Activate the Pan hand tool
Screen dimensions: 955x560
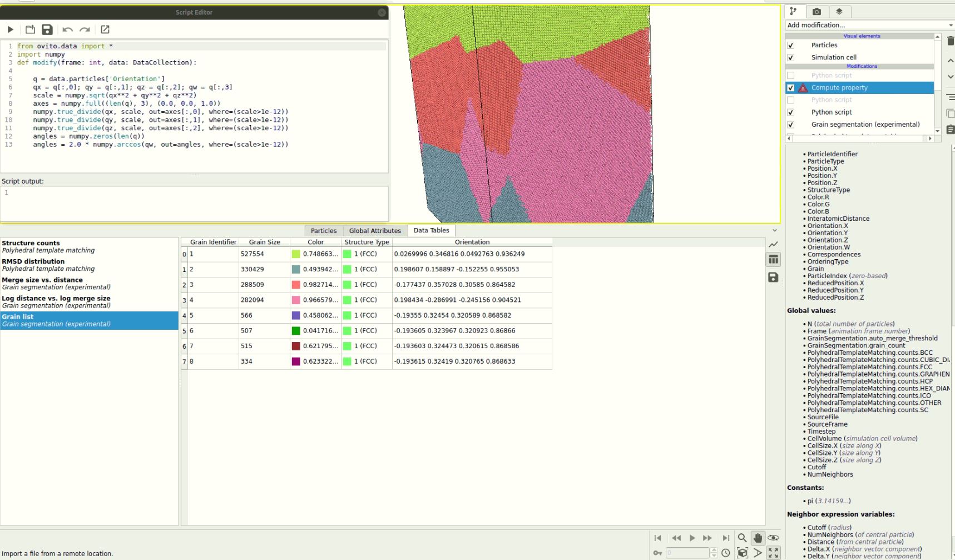click(x=758, y=538)
